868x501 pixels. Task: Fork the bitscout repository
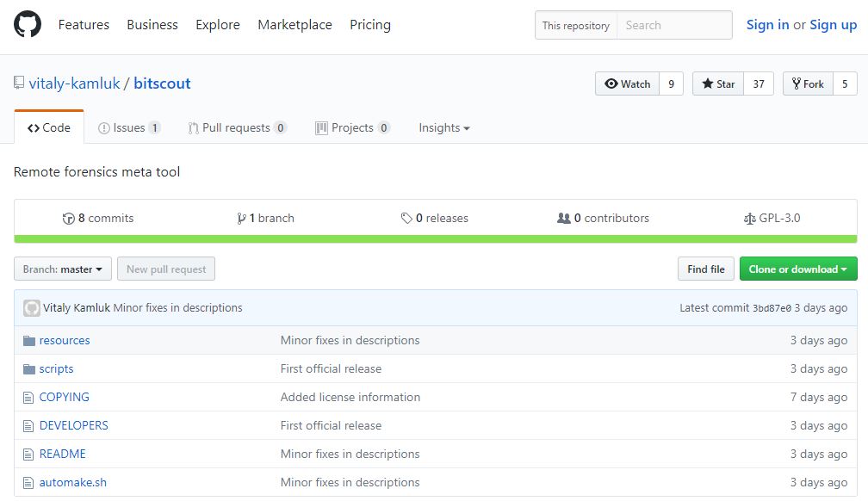coord(808,83)
